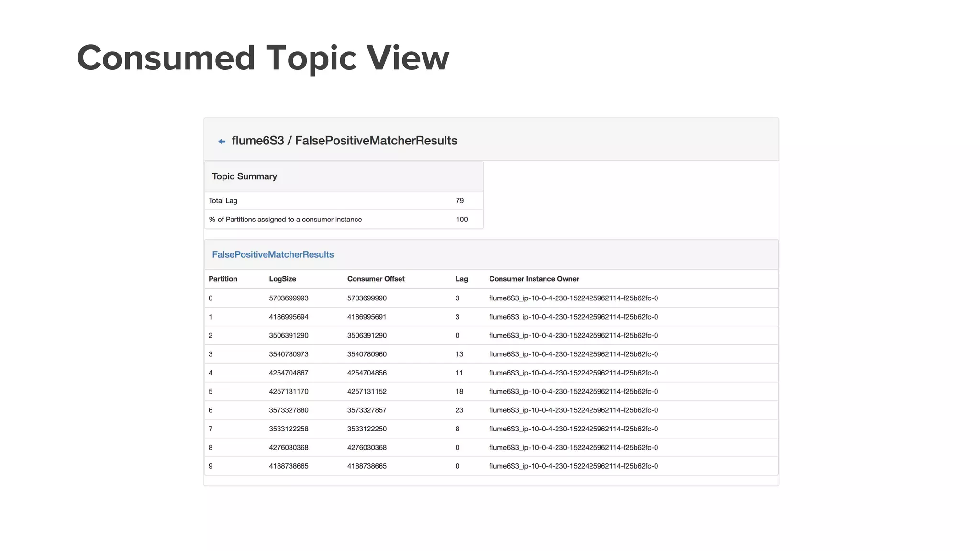980x551 pixels.
Task: Click consumer owner entry in partition 9 row
Action: 573,466
